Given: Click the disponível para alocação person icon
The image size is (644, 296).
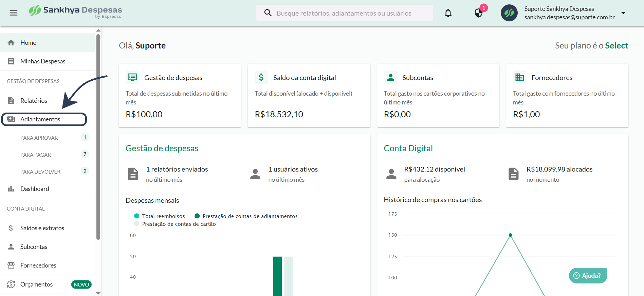Looking at the screenshot, I should (391, 174).
